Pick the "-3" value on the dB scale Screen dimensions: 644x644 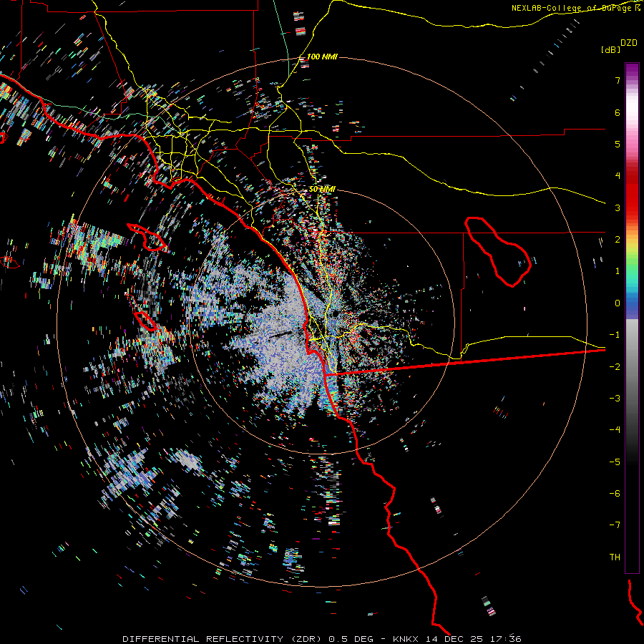[615, 399]
